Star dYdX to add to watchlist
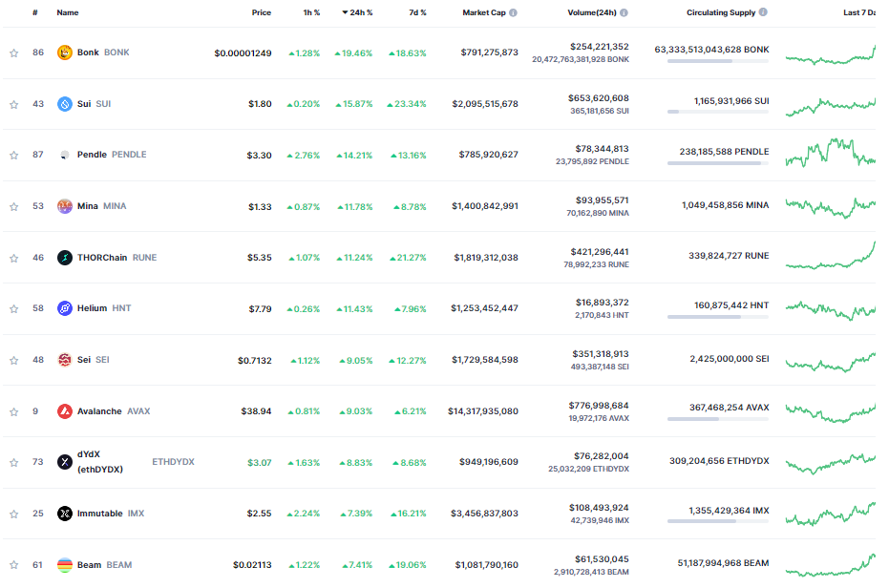Image resolution: width=889 pixels, height=588 pixels. coord(14,463)
